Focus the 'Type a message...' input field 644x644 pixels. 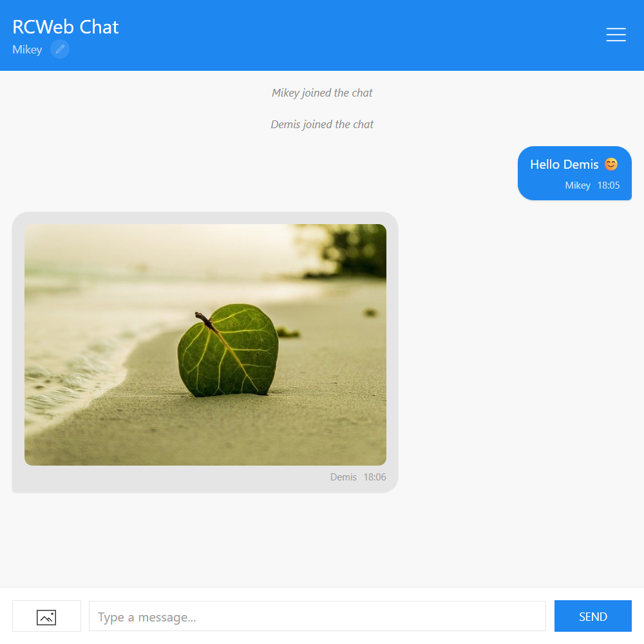coord(317,616)
